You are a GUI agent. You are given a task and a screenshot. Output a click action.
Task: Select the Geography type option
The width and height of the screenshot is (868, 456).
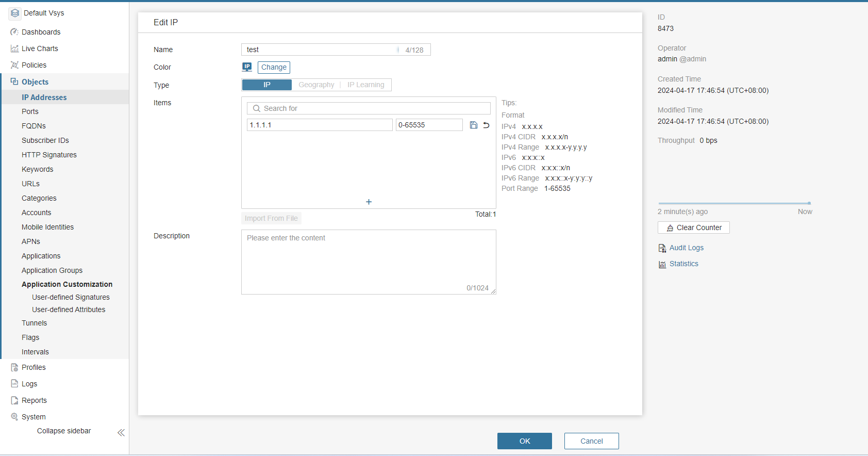(316, 85)
